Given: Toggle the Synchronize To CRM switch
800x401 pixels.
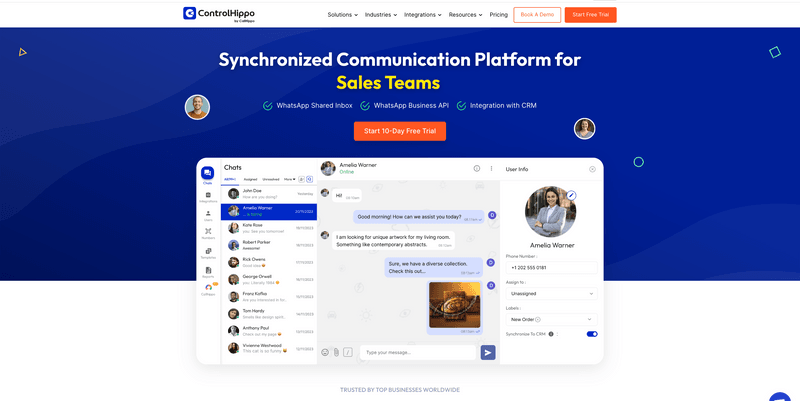Looking at the screenshot, I should point(592,334).
